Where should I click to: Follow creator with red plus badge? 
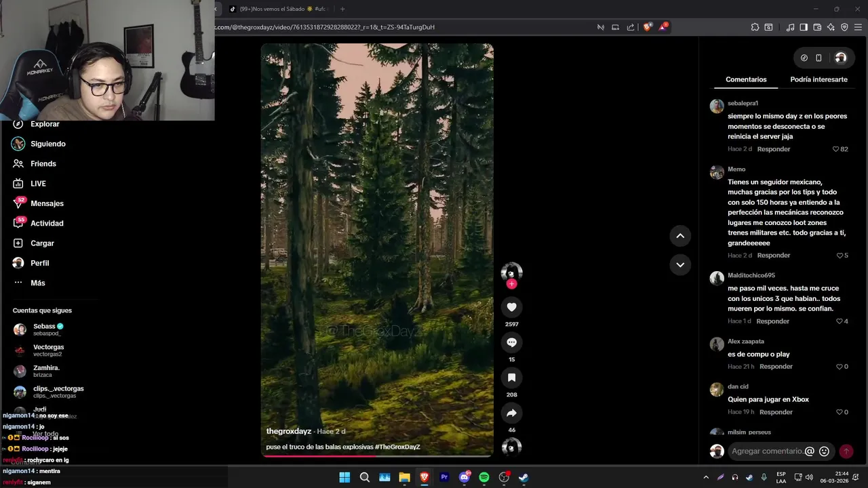(x=511, y=284)
